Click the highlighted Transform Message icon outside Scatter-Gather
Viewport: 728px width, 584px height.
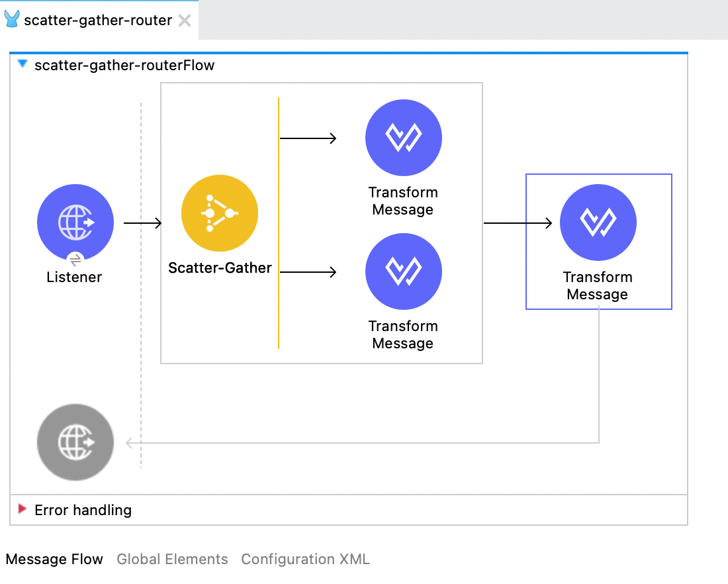598,222
